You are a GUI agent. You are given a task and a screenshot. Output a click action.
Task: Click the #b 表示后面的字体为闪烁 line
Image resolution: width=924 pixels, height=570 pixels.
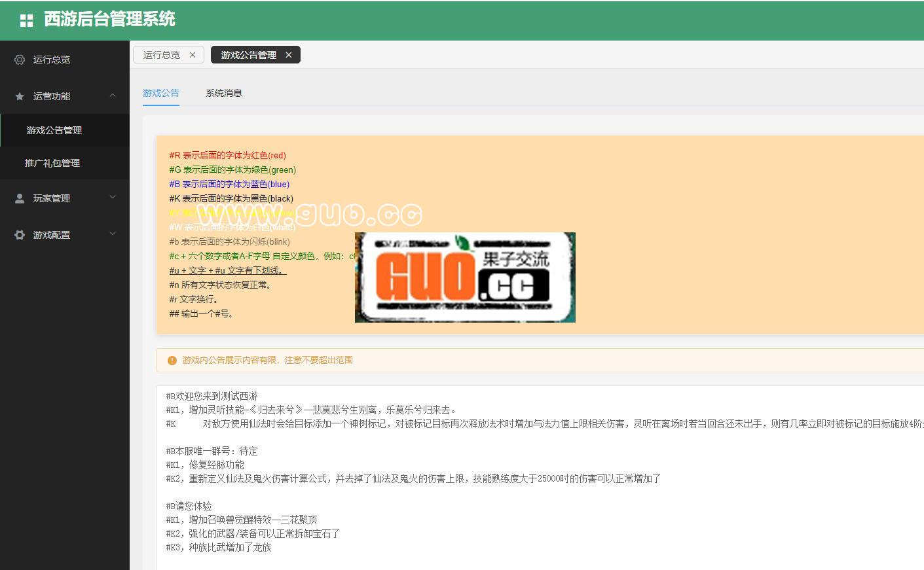pyautogui.click(x=229, y=241)
